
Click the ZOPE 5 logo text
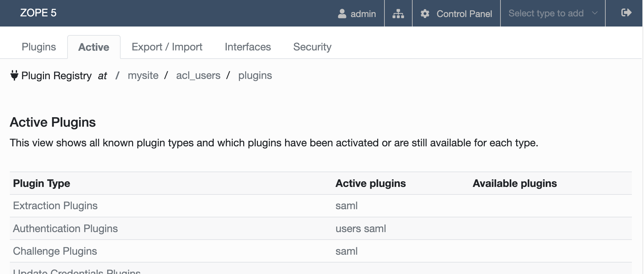coord(38,13)
